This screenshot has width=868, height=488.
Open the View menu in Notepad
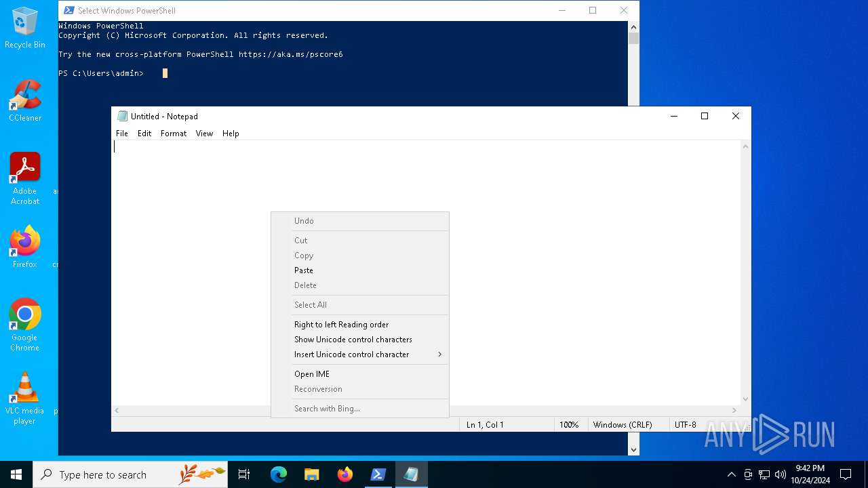click(x=204, y=134)
